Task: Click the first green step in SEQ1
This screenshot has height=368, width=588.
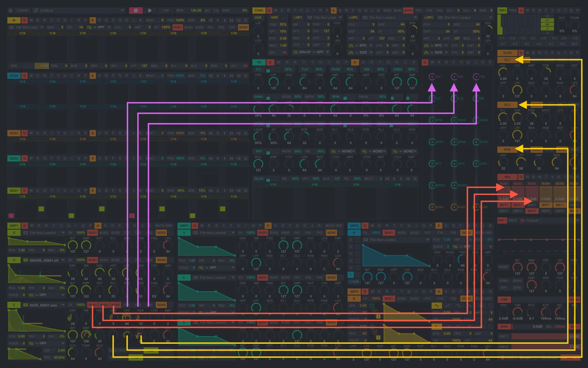Action: click(41, 209)
